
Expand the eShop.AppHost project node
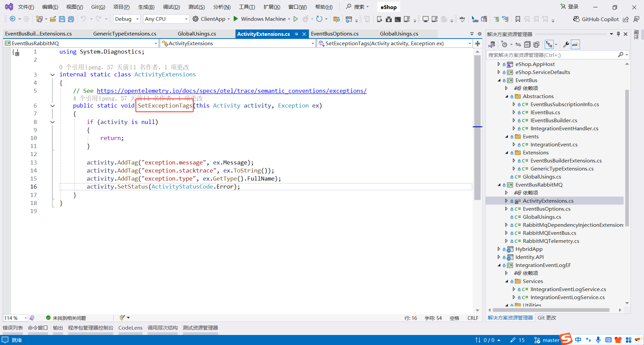point(499,64)
